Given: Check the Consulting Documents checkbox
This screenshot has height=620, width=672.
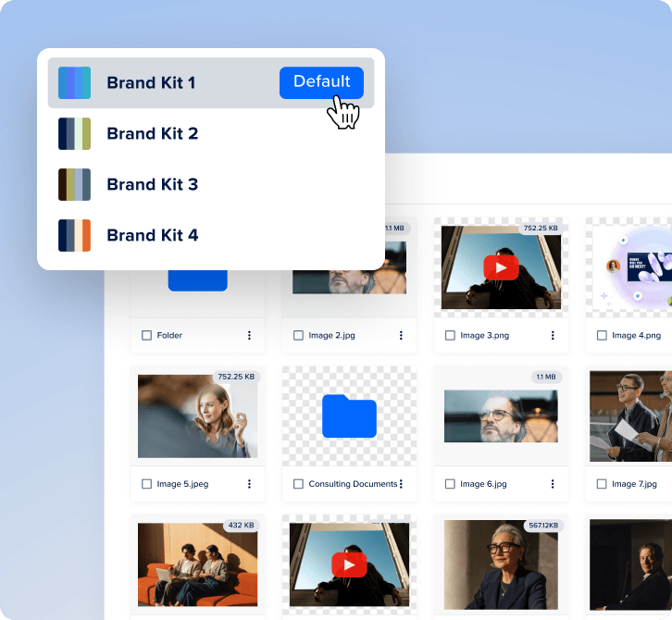Looking at the screenshot, I should 298,484.
